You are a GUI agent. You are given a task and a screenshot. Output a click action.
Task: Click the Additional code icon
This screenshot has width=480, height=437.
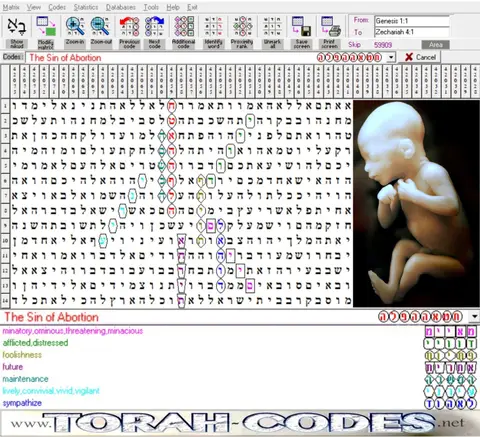pos(183,27)
